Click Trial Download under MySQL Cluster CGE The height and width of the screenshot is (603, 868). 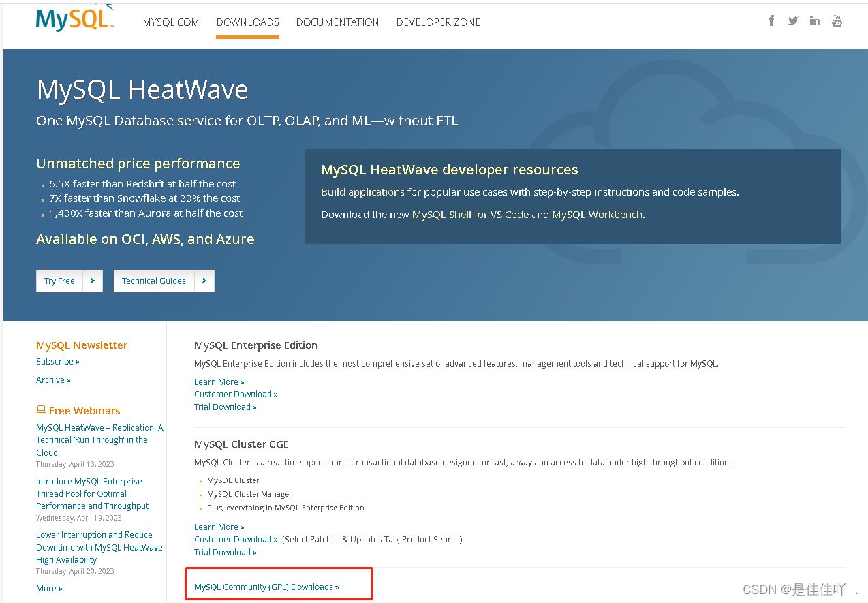click(x=225, y=553)
